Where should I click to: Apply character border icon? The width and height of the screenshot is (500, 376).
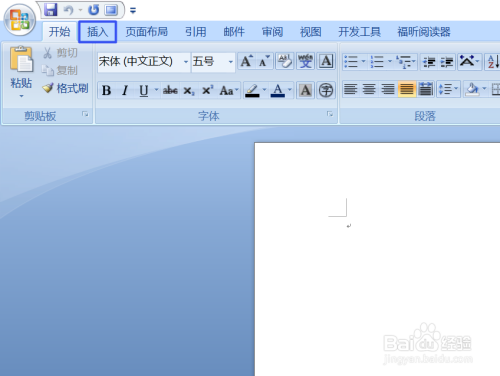pos(326,61)
